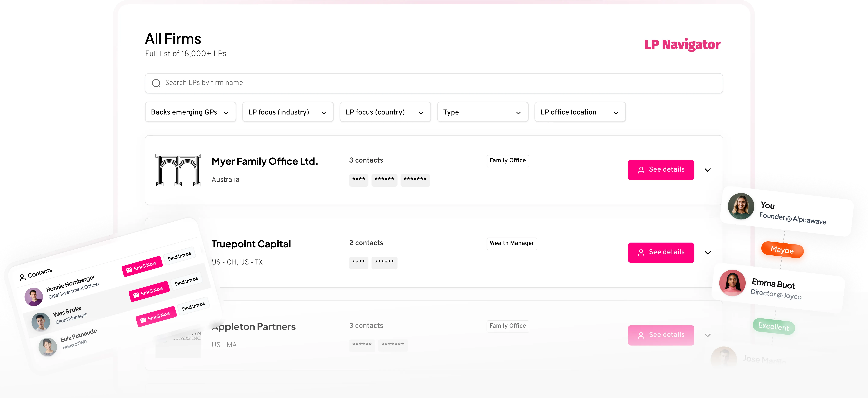Open the Backs emerging GPs dropdown
The height and width of the screenshot is (398, 868).
[x=190, y=112]
